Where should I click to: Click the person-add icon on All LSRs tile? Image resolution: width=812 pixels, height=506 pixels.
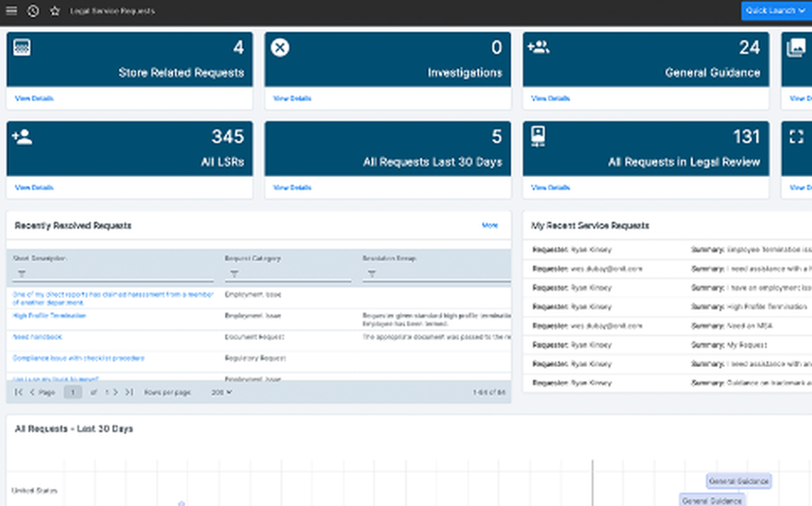(x=23, y=136)
